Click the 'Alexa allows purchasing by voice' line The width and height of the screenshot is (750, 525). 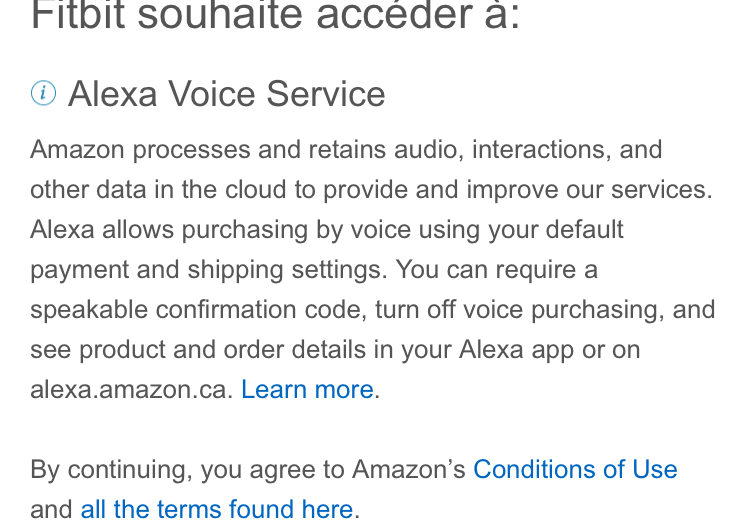tap(200, 229)
